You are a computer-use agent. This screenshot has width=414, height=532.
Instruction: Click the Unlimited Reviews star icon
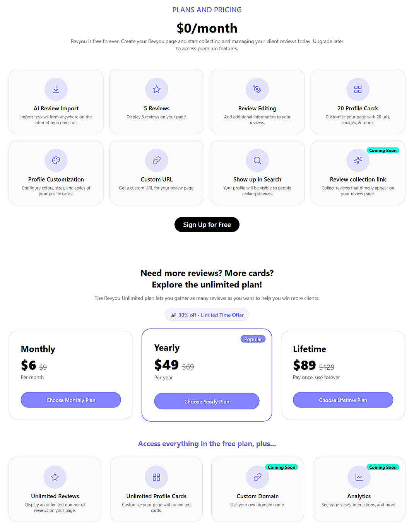pos(55,477)
